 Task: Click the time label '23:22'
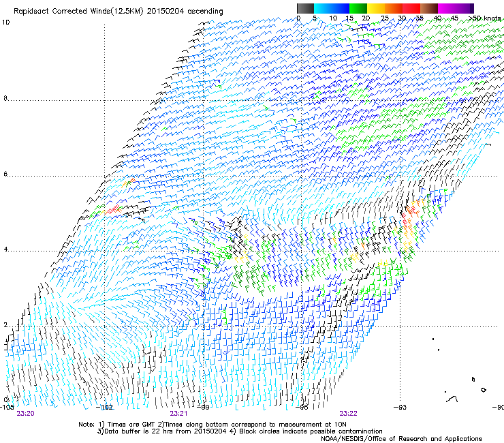[x=348, y=414]
